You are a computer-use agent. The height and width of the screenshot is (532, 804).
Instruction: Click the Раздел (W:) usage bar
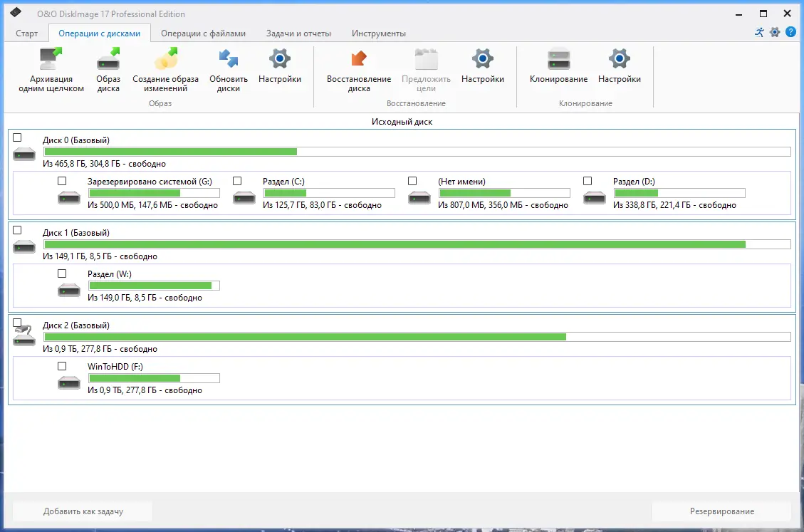[x=154, y=286]
